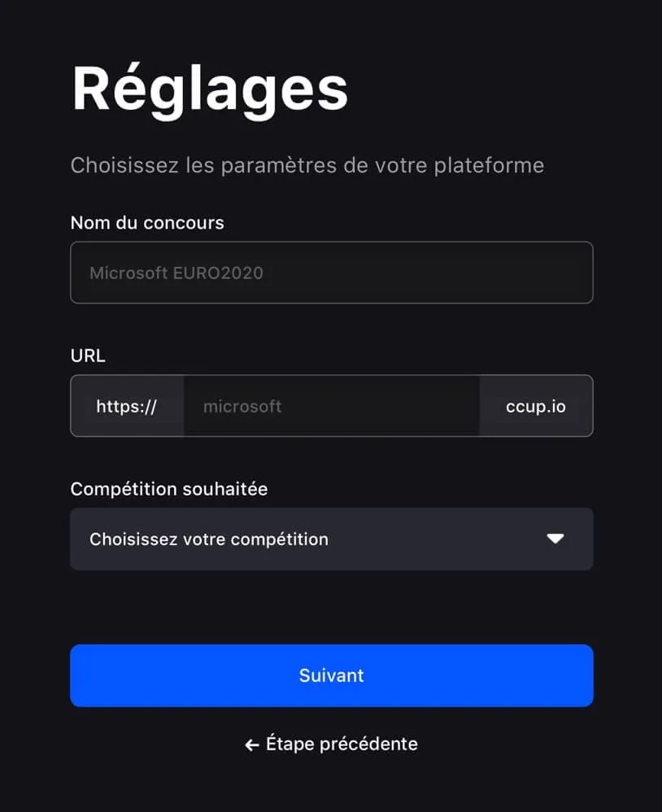Click the word Suivant on the button

[x=331, y=675]
